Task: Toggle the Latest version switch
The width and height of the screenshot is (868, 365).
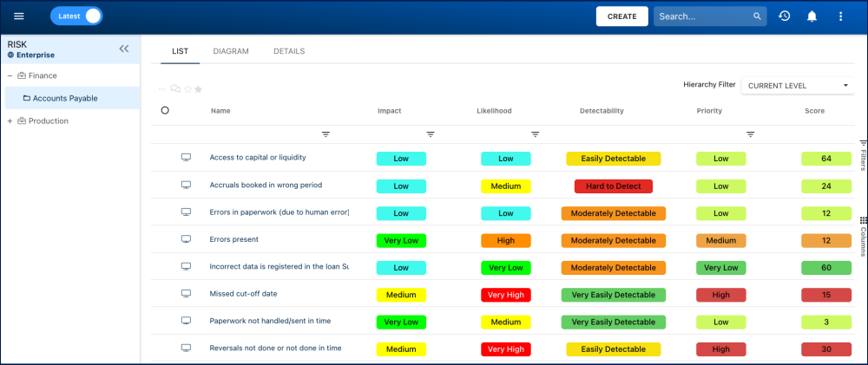Action: (x=76, y=16)
